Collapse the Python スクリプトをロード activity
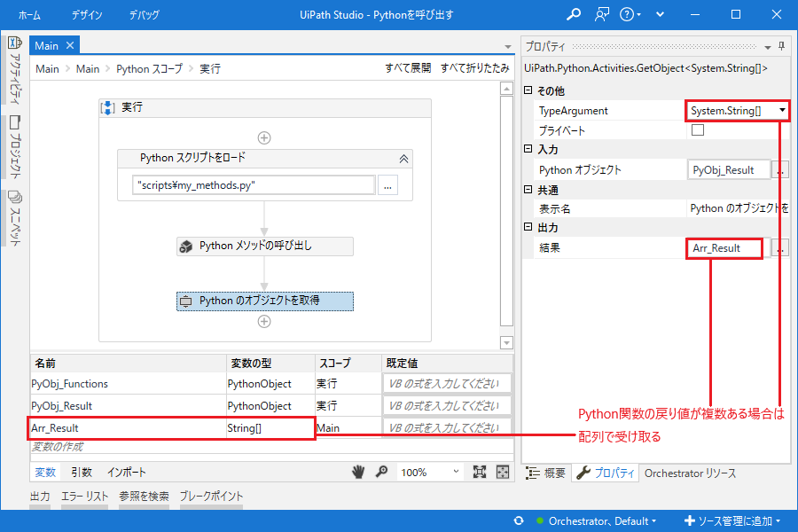Screen dimensions: 798x532 click(403, 159)
